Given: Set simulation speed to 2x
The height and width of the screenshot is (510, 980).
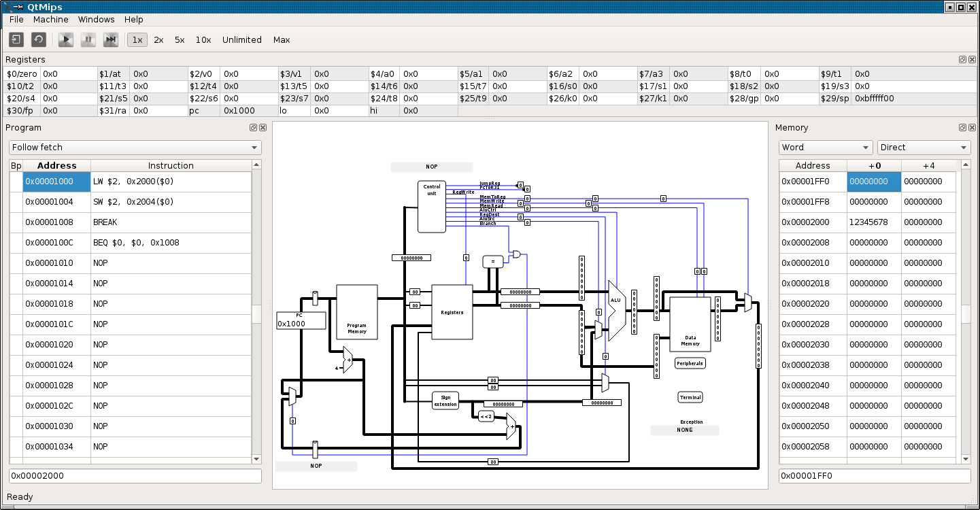Looking at the screenshot, I should click(x=158, y=40).
